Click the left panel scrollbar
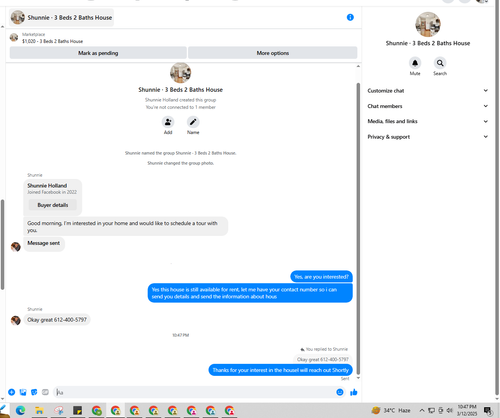The image size is (500, 418). pyautogui.click(x=2, y=244)
